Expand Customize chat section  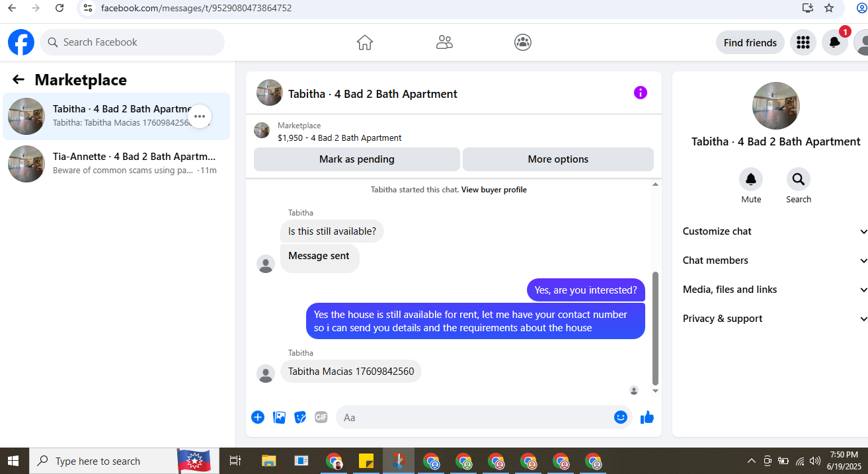coord(774,231)
